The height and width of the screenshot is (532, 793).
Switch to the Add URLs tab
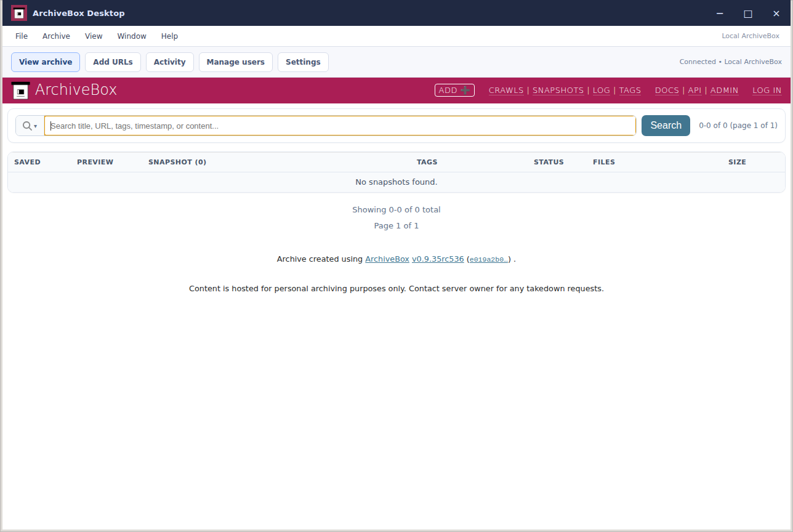(x=113, y=62)
